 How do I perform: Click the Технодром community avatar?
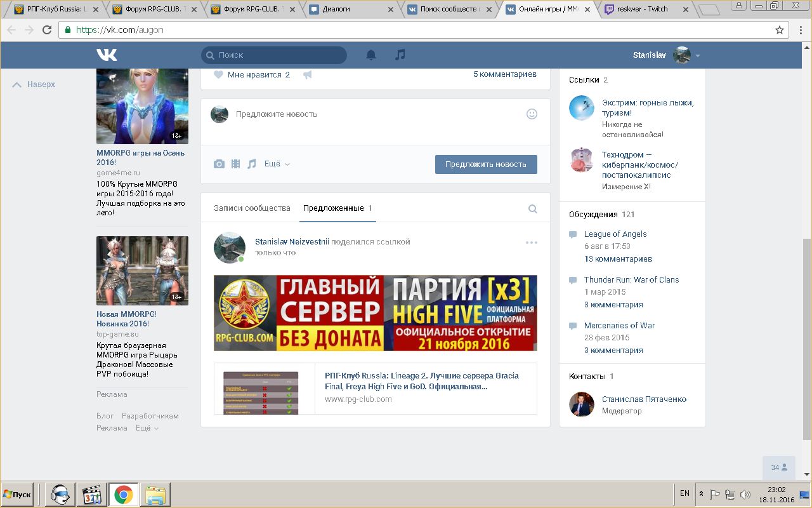(x=581, y=160)
